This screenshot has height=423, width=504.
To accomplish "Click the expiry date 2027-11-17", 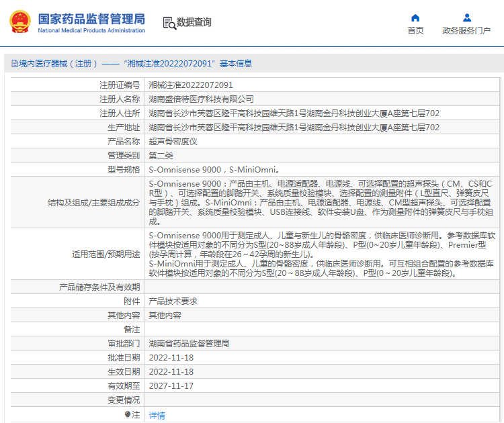I will pos(171,386).
